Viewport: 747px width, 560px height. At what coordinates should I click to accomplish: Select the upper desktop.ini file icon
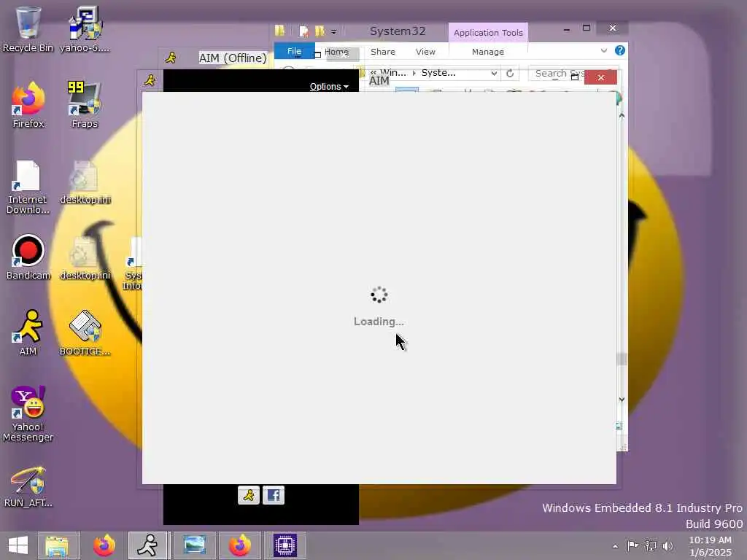pyautogui.click(x=85, y=182)
